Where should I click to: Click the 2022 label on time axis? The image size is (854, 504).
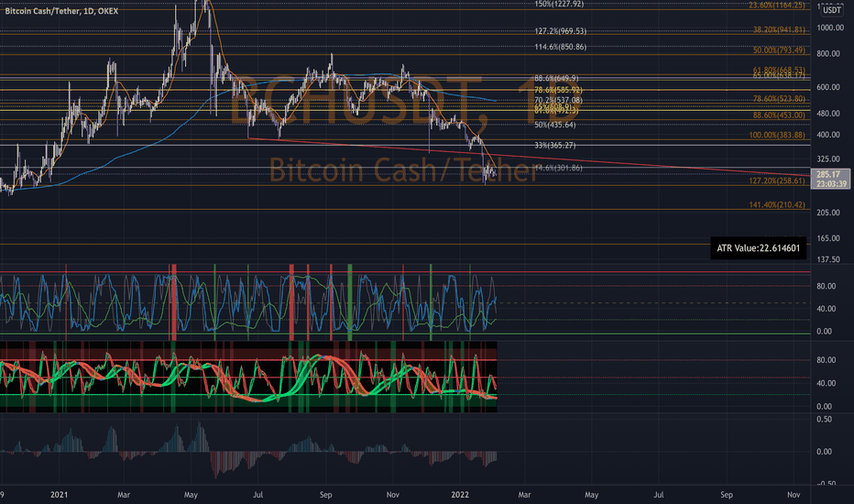point(460,495)
